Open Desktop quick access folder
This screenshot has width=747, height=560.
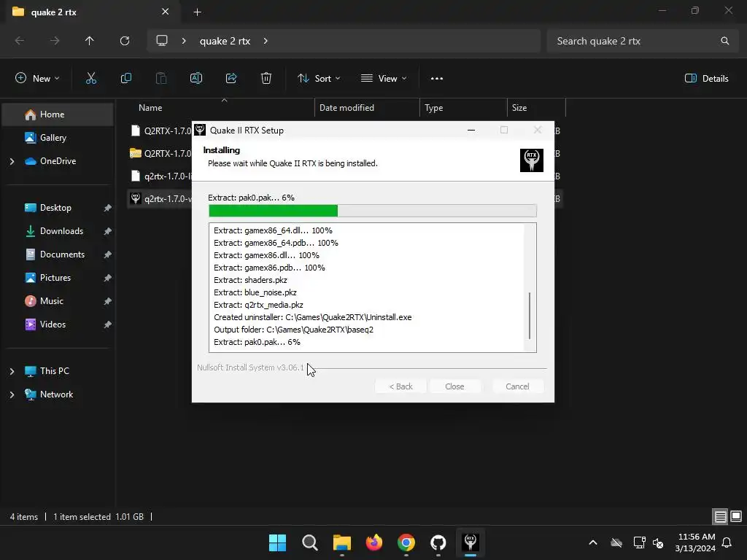58,208
